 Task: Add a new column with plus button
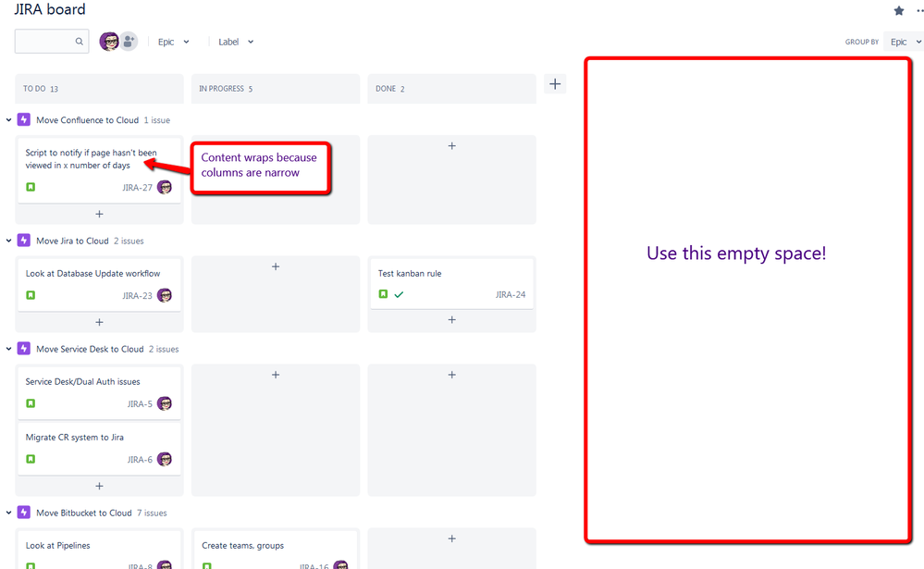point(555,83)
